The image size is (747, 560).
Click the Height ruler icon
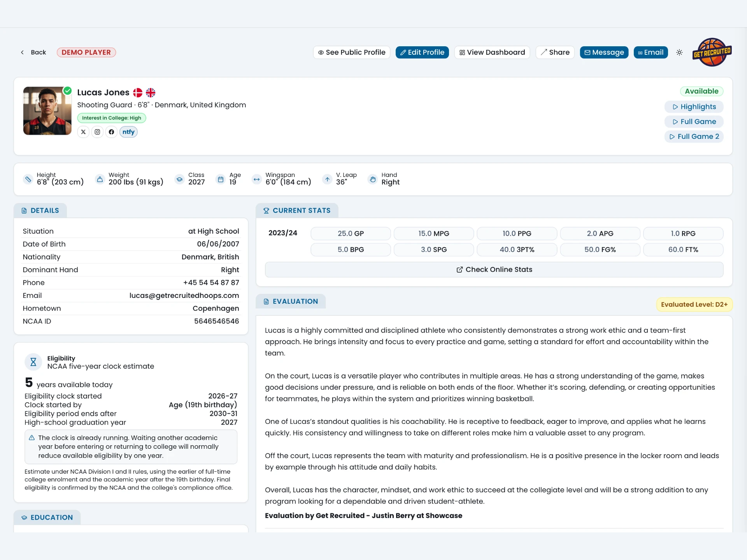(x=28, y=179)
